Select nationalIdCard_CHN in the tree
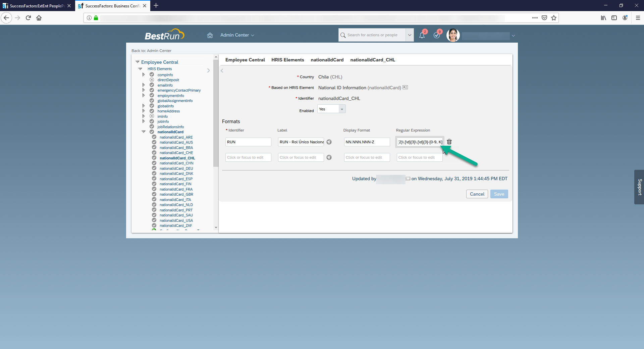This screenshot has width=644, height=349. [176, 163]
